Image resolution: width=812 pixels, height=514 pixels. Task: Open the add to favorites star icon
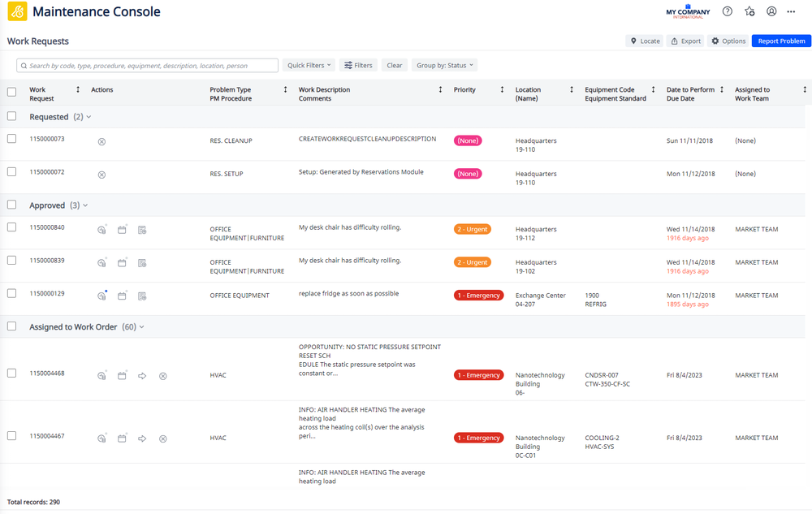749,11
